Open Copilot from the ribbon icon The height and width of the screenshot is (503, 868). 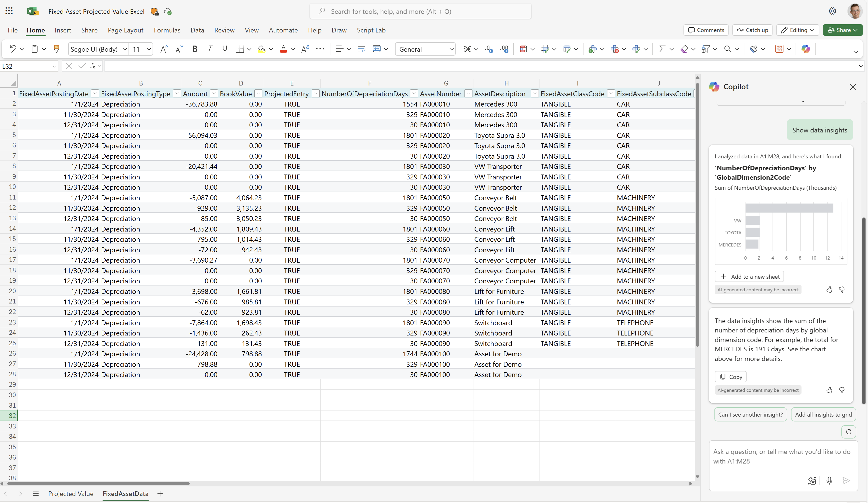point(806,49)
